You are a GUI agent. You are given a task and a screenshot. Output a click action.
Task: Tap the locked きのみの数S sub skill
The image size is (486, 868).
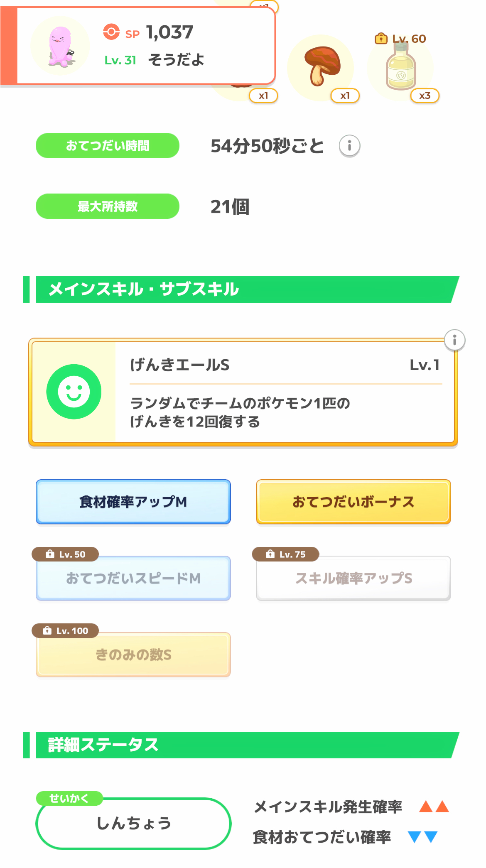click(x=133, y=655)
